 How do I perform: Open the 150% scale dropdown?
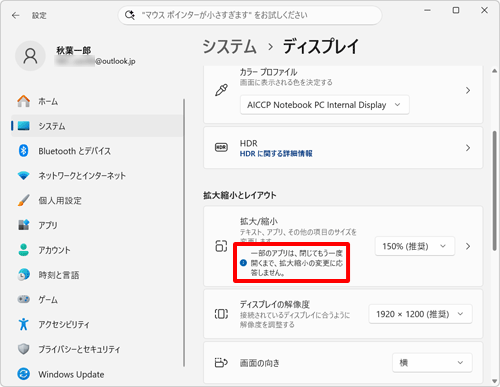[415, 246]
